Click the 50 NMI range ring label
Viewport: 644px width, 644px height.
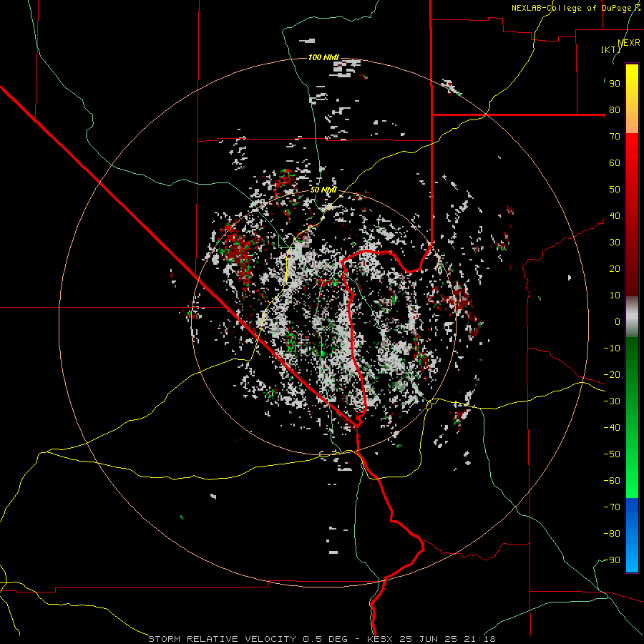point(323,190)
